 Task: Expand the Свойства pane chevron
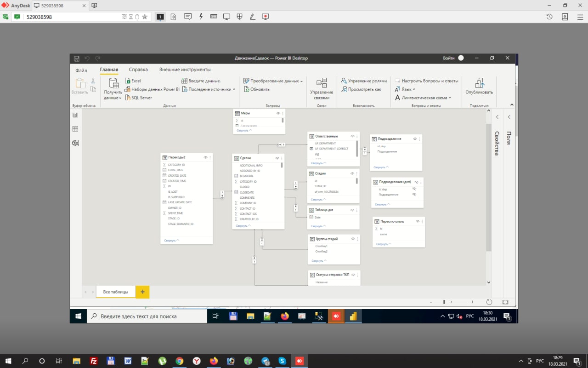[x=497, y=117]
